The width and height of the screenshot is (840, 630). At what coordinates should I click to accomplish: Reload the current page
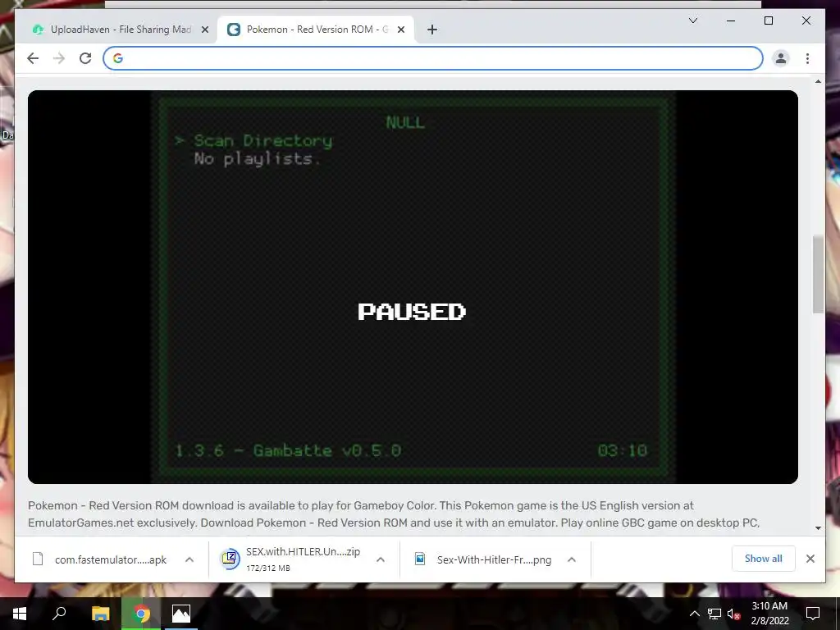[x=85, y=58]
